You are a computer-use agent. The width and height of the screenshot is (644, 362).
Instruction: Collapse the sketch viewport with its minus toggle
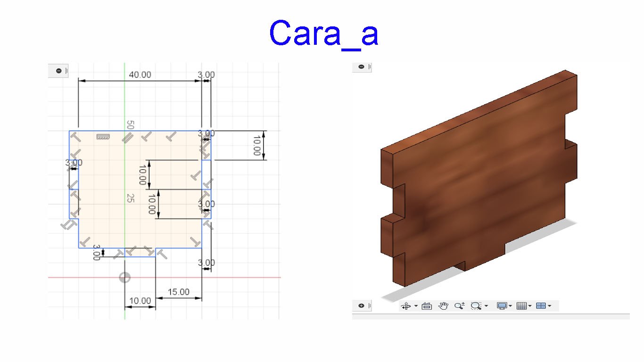tap(59, 71)
